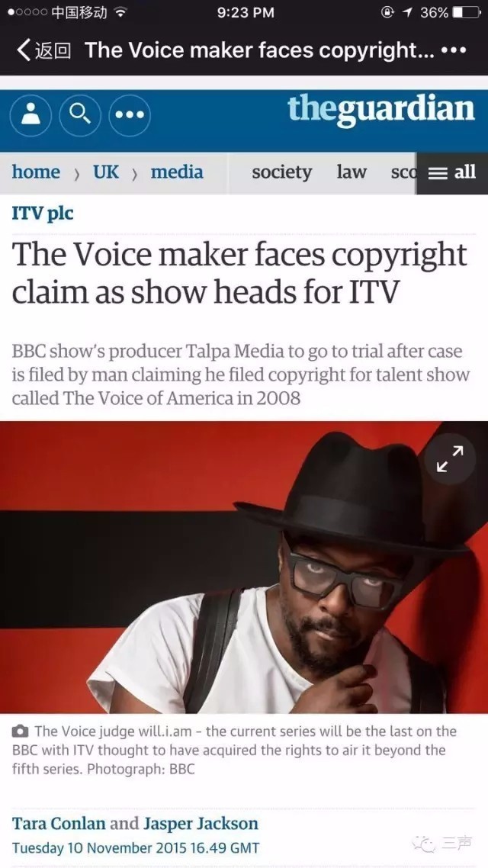This screenshot has width=488, height=868.
Task: Open the UK section breadcrumb
Action: point(106,172)
